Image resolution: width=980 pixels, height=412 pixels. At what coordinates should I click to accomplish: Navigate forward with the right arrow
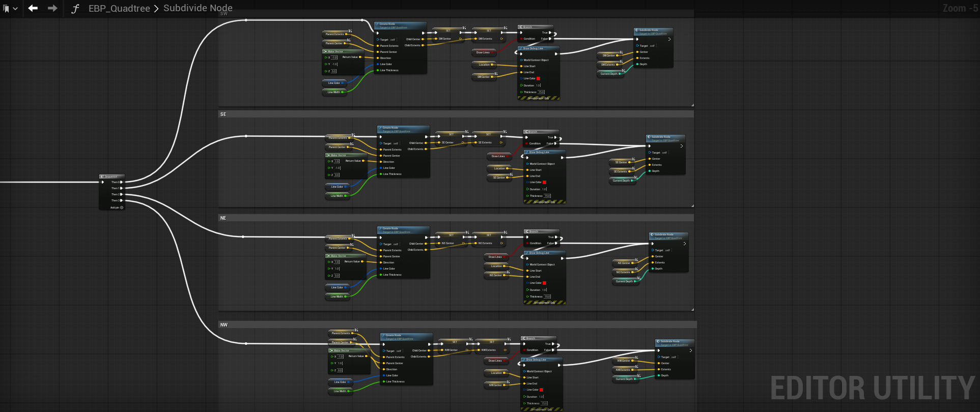(x=52, y=8)
